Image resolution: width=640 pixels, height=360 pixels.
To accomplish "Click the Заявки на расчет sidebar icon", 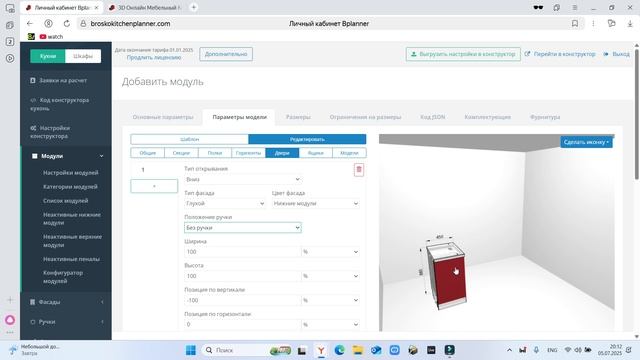I will coord(33,80).
